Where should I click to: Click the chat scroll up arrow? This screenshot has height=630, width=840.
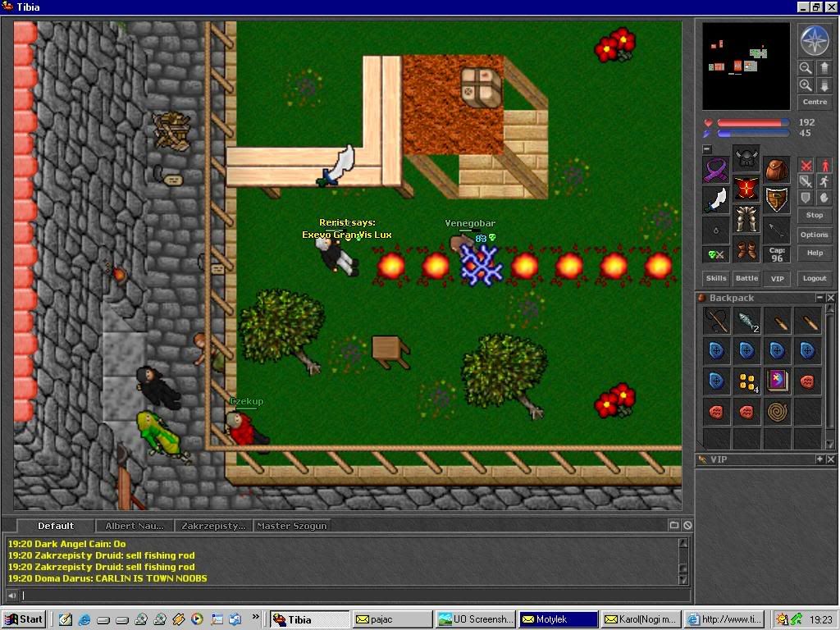click(x=683, y=543)
